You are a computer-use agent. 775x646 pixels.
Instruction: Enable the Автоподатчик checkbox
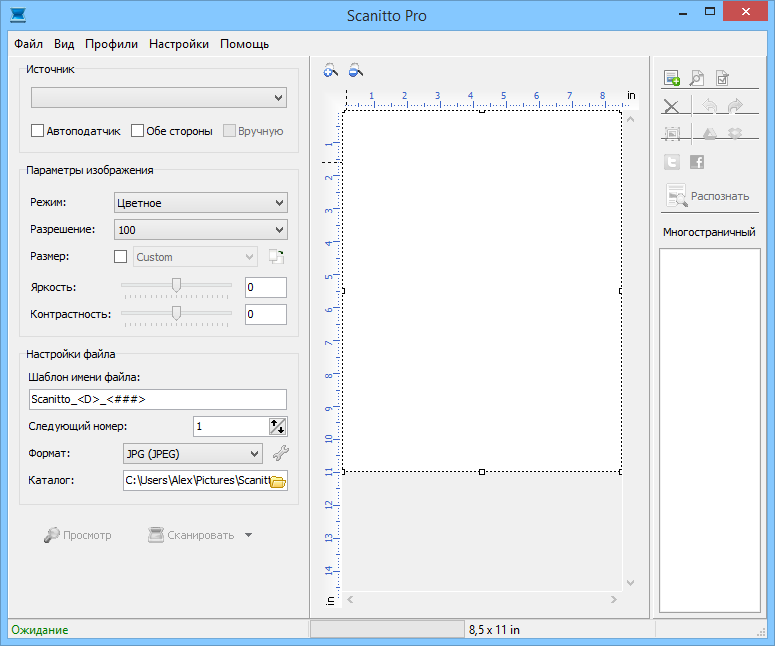point(38,131)
